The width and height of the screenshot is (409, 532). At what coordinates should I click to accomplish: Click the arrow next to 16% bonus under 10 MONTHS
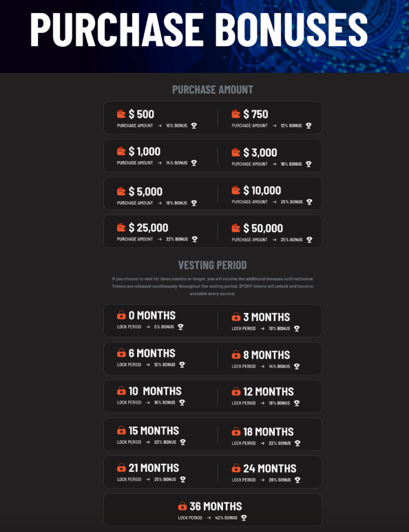148,402
